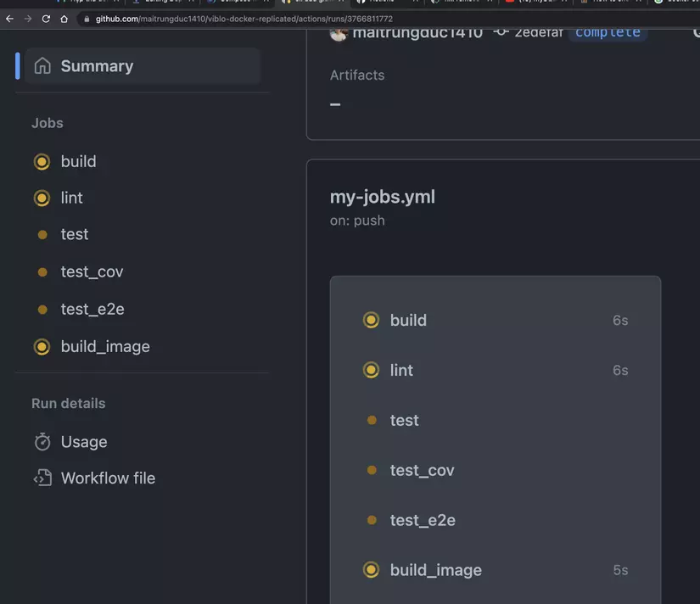700x604 pixels.
Task: Click the build job status icon in sidebar
Action: (41, 161)
